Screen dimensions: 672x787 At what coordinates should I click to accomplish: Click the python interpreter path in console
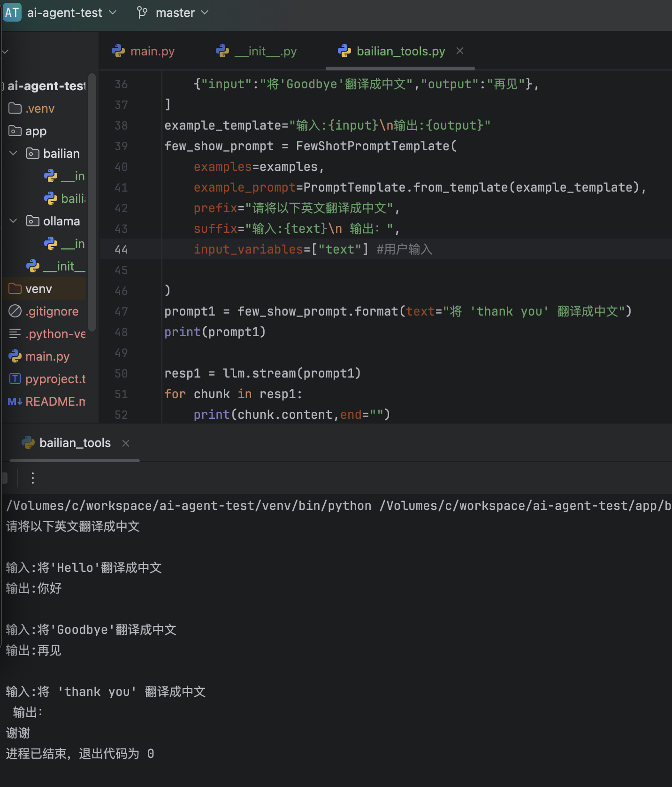189,506
